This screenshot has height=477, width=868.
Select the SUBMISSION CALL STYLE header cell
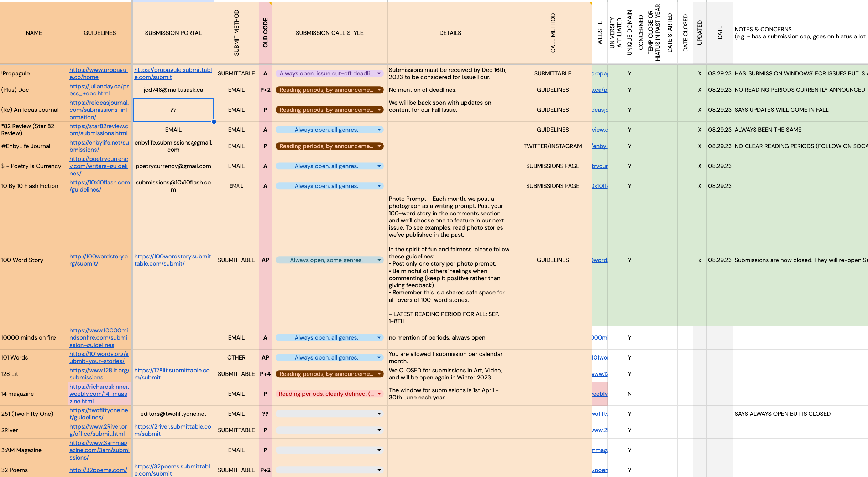pos(330,33)
